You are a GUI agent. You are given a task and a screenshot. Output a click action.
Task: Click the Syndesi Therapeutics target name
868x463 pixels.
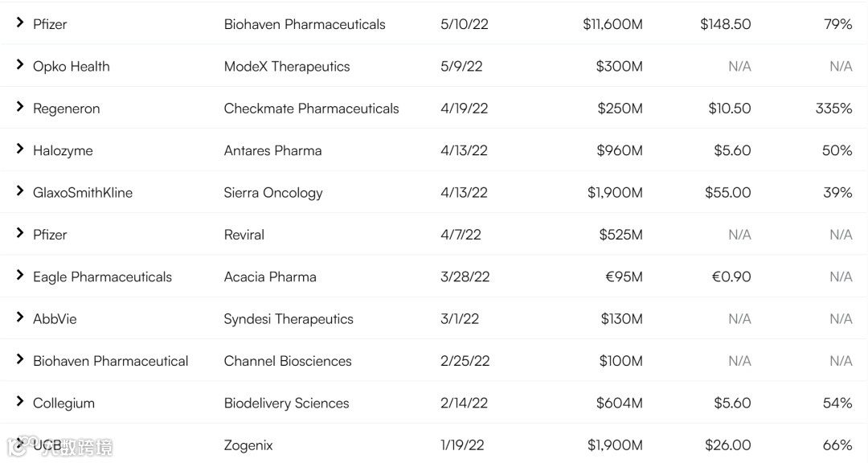click(289, 319)
